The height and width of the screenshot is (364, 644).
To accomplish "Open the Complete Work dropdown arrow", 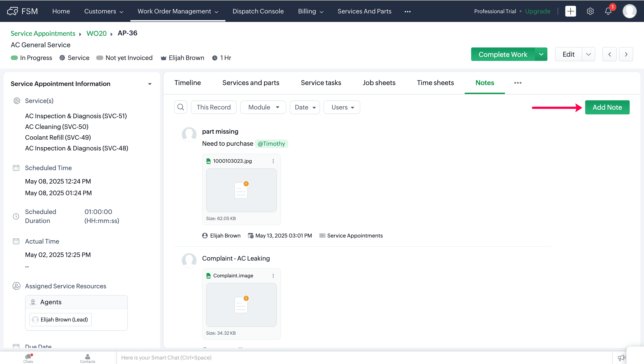I will tap(541, 54).
